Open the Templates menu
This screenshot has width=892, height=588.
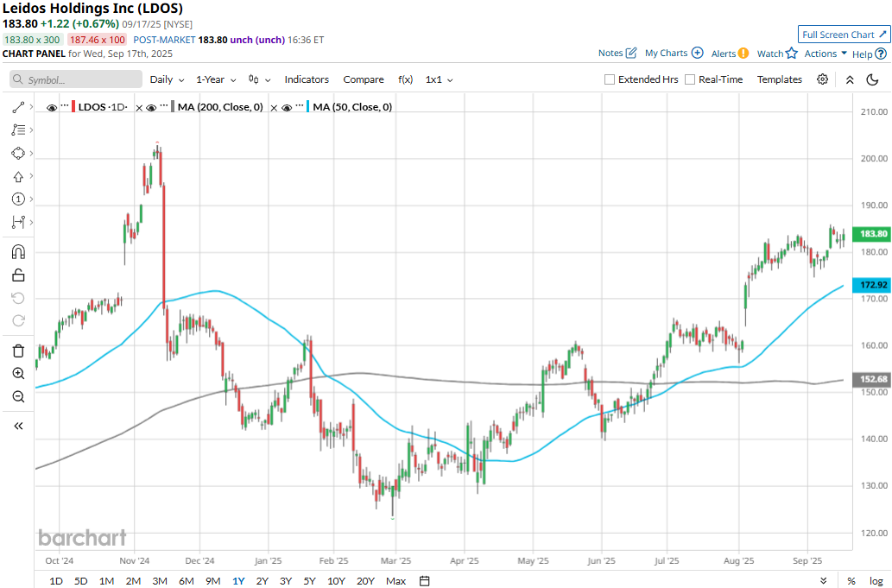pos(780,79)
